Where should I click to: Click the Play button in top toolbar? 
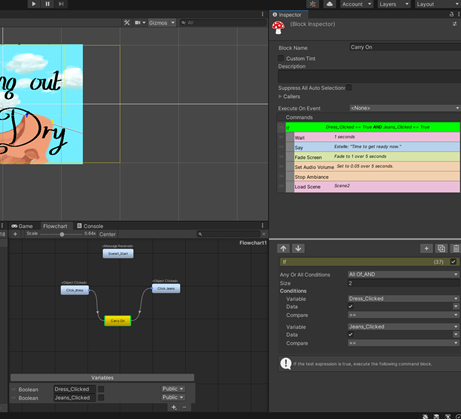[34, 4]
